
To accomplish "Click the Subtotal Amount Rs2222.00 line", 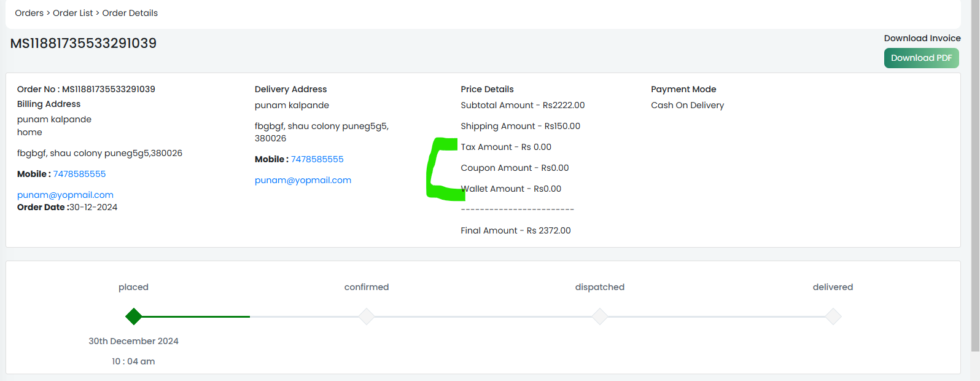I will click(x=523, y=105).
